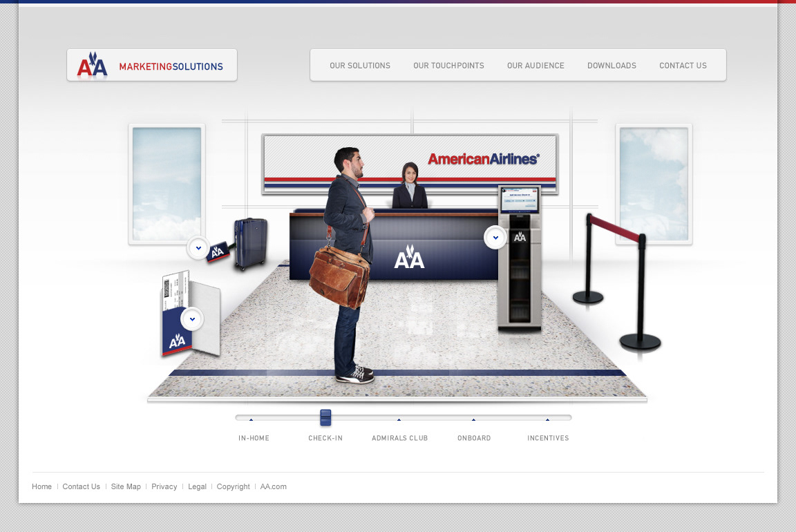
Task: Select the In-Home touchpoint label
Action: (x=254, y=438)
